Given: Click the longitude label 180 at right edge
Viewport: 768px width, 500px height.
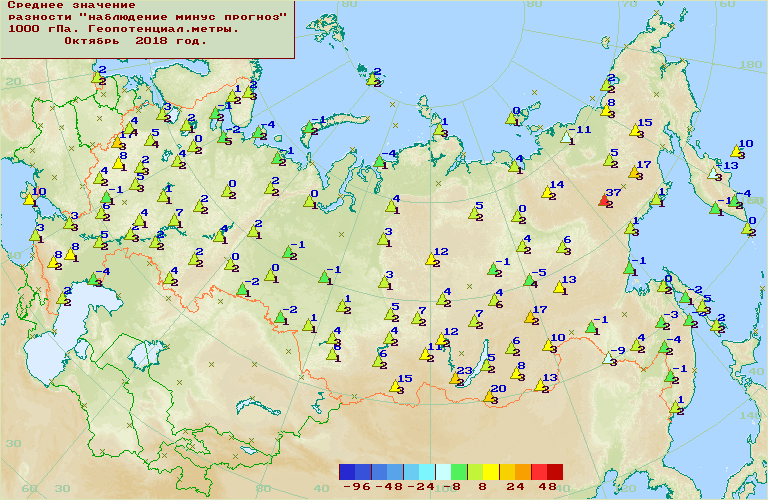Looking at the screenshot, I should point(750,65).
